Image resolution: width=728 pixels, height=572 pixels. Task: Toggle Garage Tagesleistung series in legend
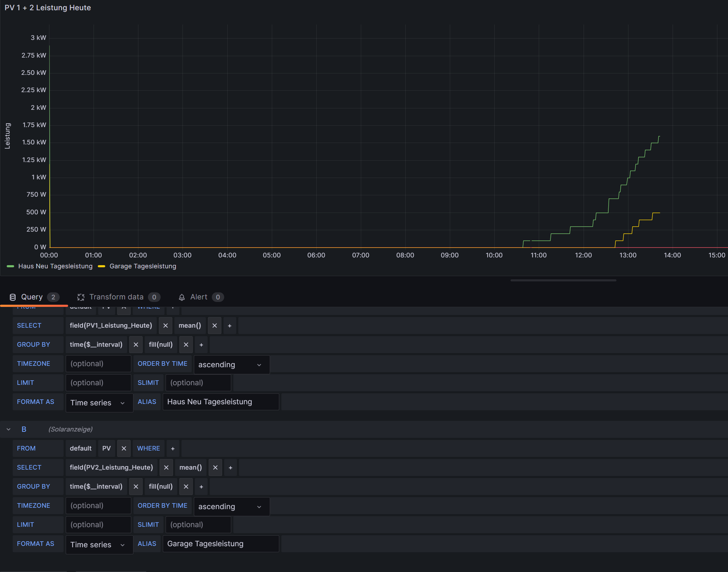pyautogui.click(x=143, y=266)
